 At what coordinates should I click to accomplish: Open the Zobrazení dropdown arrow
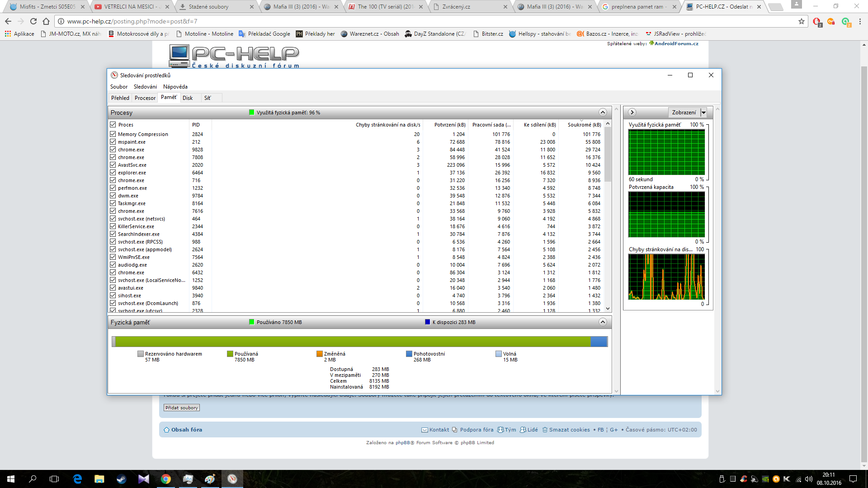[703, 113]
